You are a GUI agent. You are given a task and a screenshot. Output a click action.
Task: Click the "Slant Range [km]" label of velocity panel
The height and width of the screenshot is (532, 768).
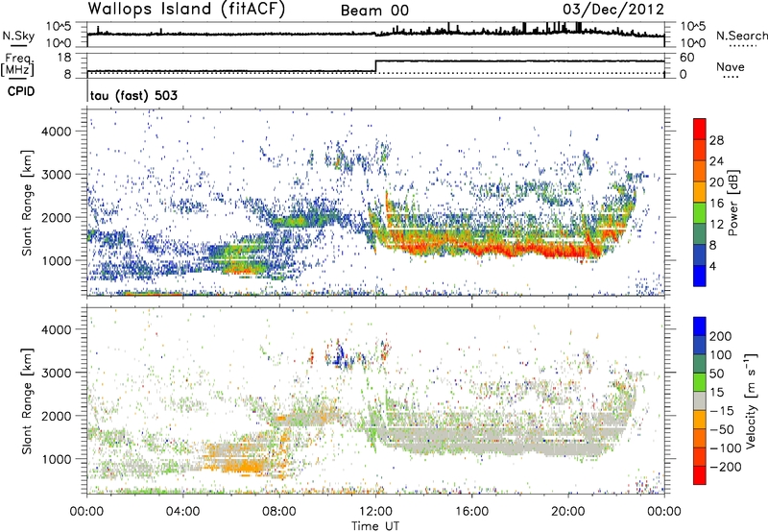point(27,400)
